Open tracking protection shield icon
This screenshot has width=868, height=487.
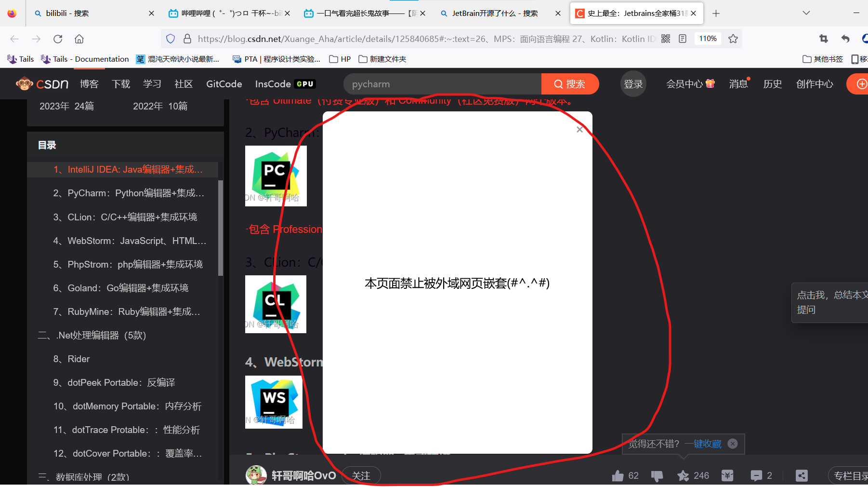pyautogui.click(x=171, y=39)
